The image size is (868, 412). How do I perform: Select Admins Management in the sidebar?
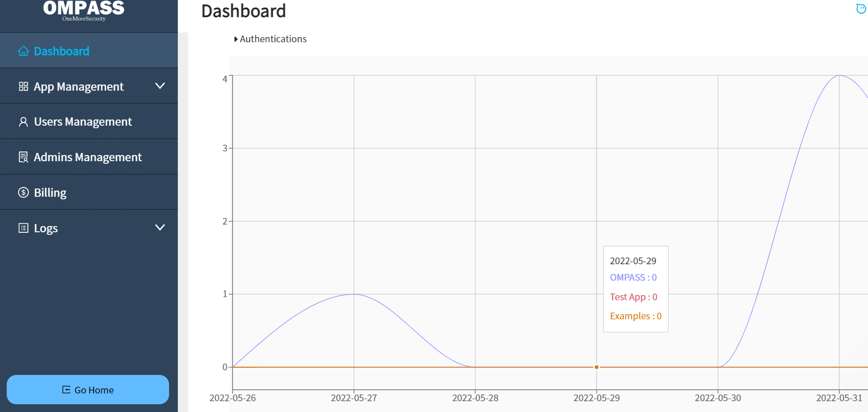click(88, 157)
